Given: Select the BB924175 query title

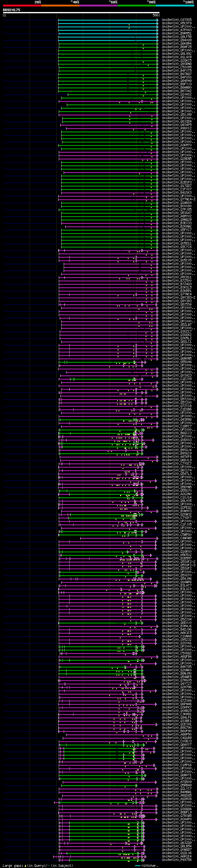Looking at the screenshot, I should [11, 10].
